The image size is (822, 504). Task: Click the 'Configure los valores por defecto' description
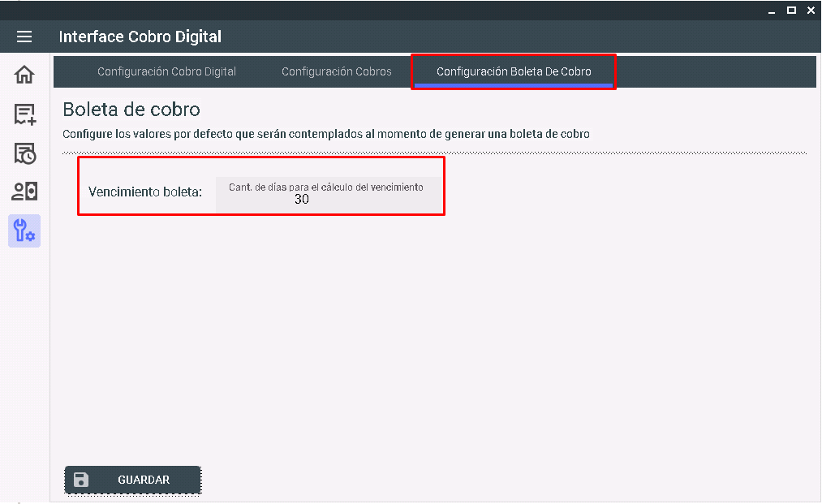(326, 134)
